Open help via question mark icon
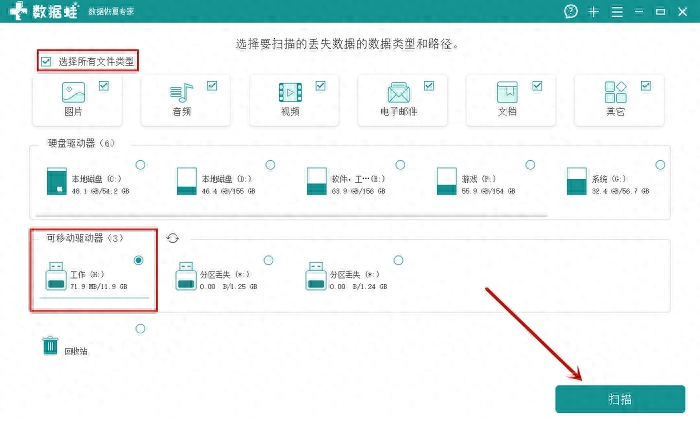This screenshot has width=700, height=427. 570,11
